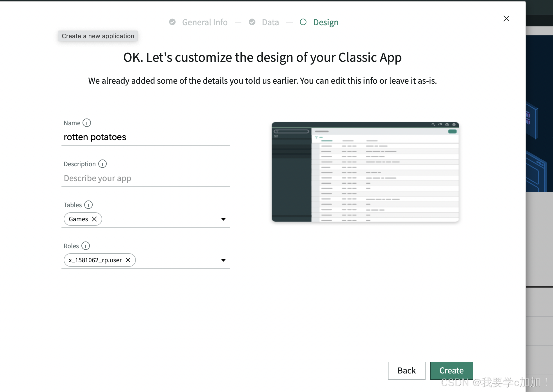Go to the Data step
The width and height of the screenshot is (553, 392).
270,22
